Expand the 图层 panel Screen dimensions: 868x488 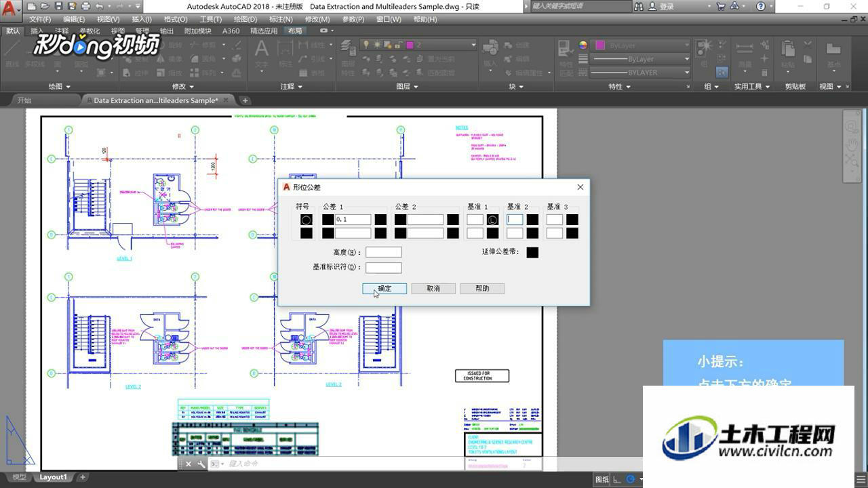tap(407, 87)
